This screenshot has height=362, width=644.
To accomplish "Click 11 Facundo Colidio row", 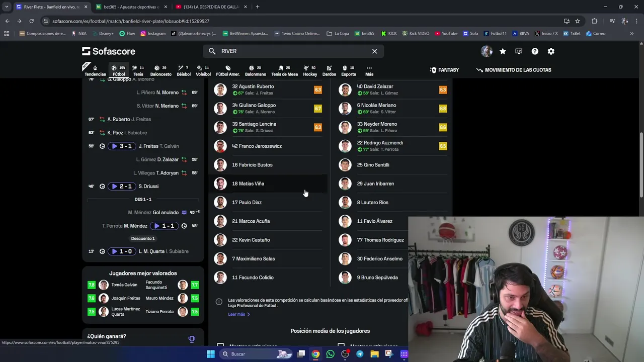I will point(268,278).
